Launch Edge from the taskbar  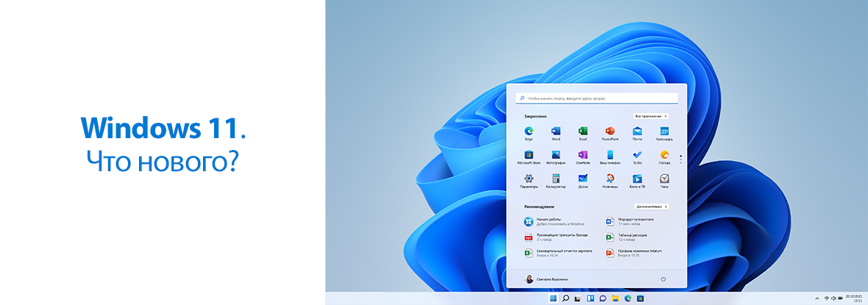tap(627, 298)
